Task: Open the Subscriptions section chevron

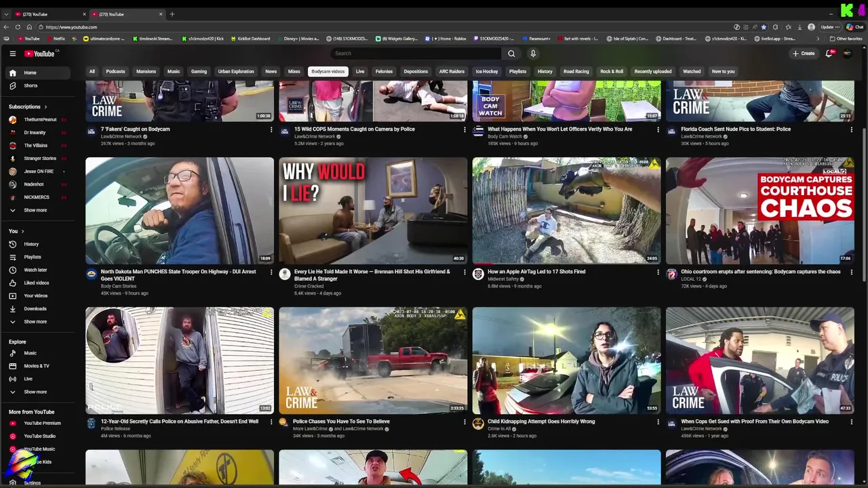Action: [x=45, y=106]
